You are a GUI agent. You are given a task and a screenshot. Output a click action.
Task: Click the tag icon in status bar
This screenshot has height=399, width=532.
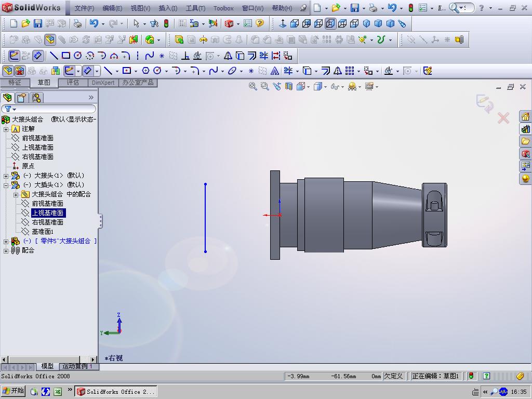[520, 376]
